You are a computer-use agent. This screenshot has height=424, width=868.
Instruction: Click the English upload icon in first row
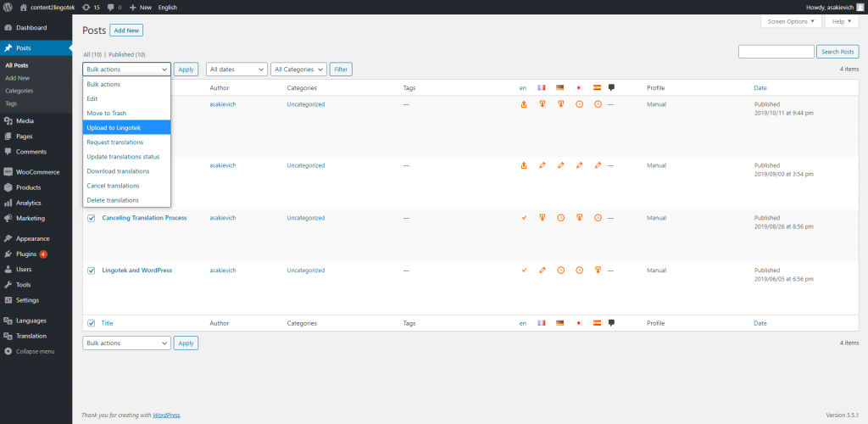pyautogui.click(x=523, y=104)
